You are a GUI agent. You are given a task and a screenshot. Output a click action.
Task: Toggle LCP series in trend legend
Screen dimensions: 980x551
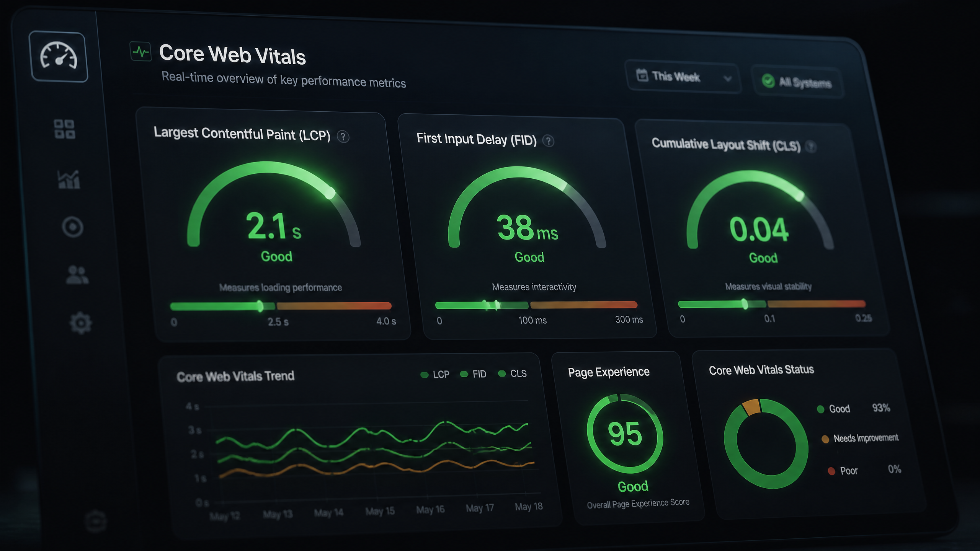435,375
